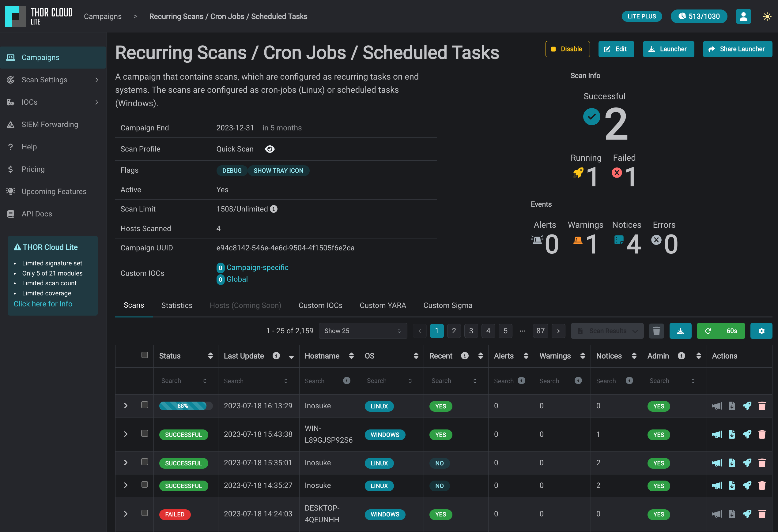This screenshot has height=532, width=778.
Task: Switch to the Statistics tab
Action: click(177, 305)
